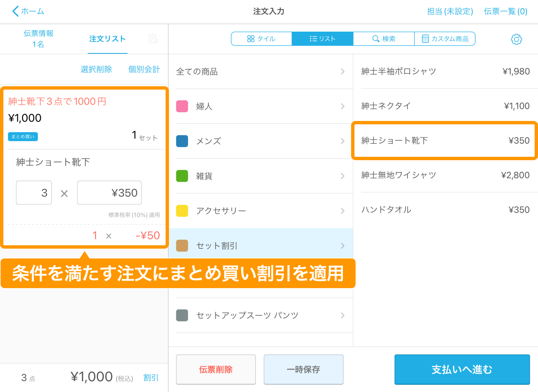The width and height of the screenshot is (538, 392).
Task: Tap the back arrow to ホーム
Action: pyautogui.click(x=16, y=11)
